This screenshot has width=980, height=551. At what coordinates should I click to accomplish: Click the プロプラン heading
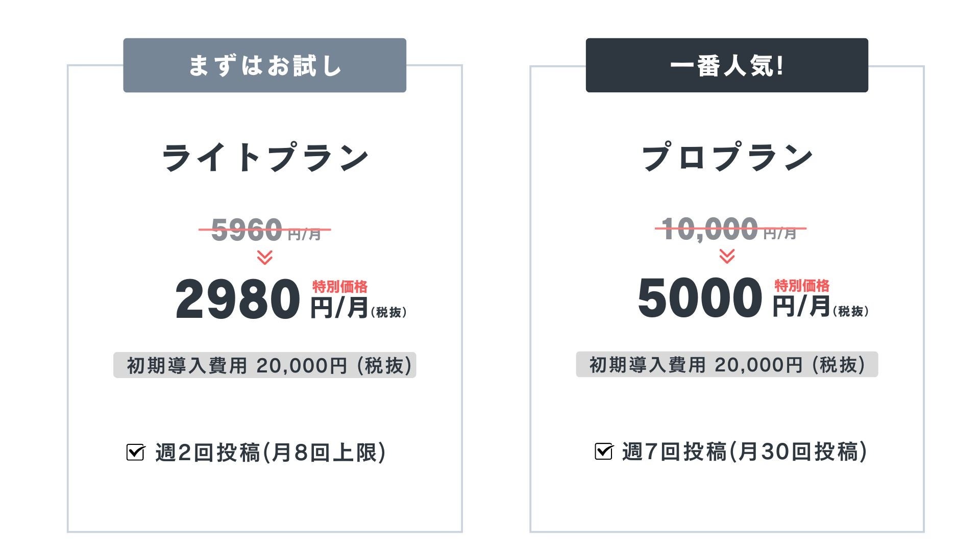point(726,157)
